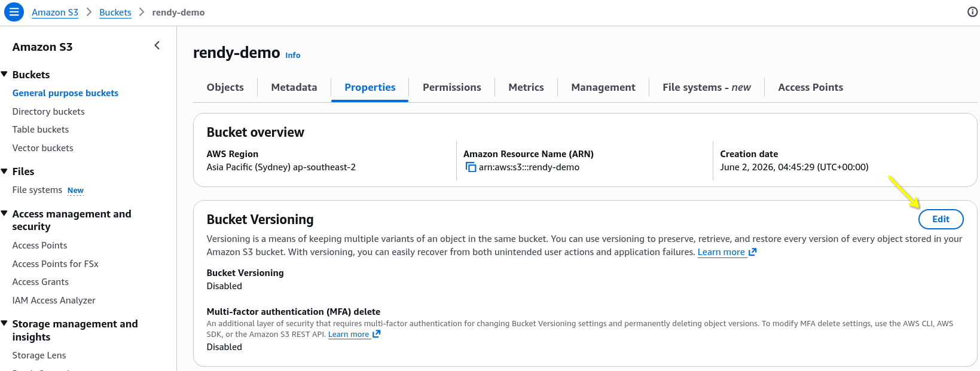Open File systems in sidebar
The width and height of the screenshot is (980, 371).
37,190
